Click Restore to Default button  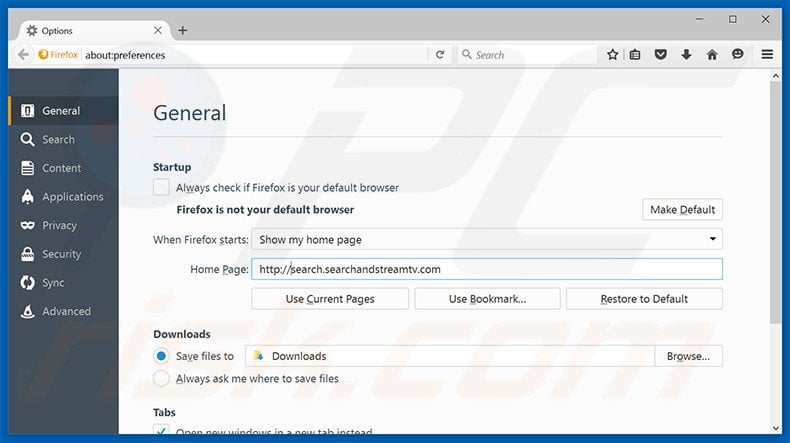[644, 299]
